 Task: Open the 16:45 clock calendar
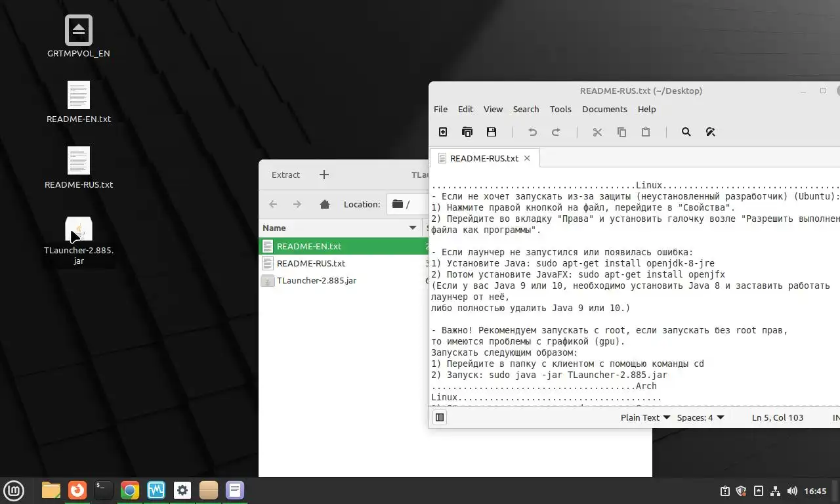point(815,491)
